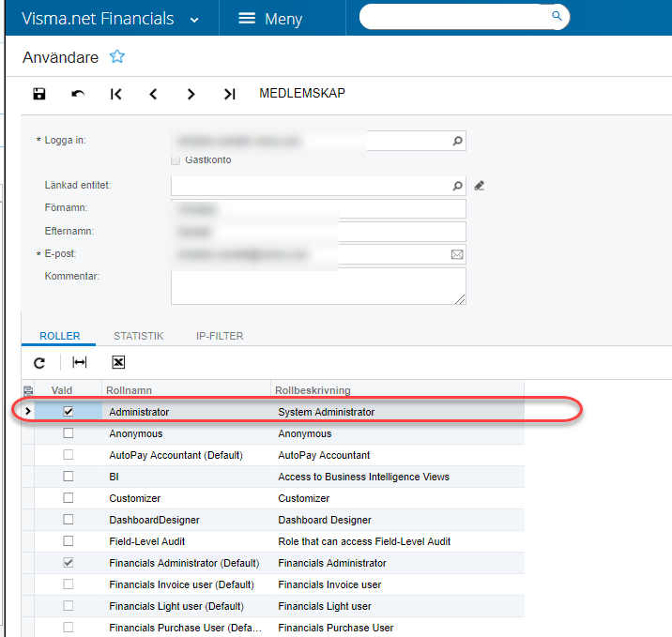This screenshot has height=637, width=672.
Task: Go to previous user record
Action: [153, 94]
